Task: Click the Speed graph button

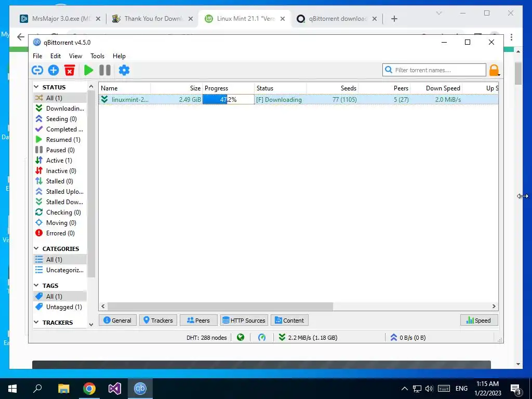Action: [x=478, y=320]
